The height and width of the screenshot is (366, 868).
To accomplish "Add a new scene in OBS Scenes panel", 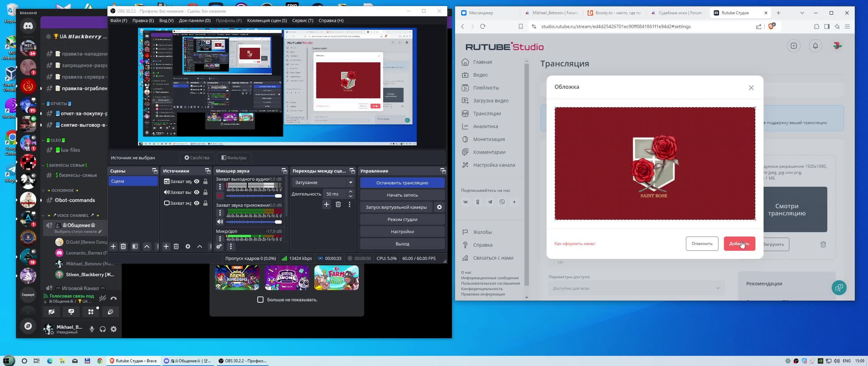I will tap(113, 246).
